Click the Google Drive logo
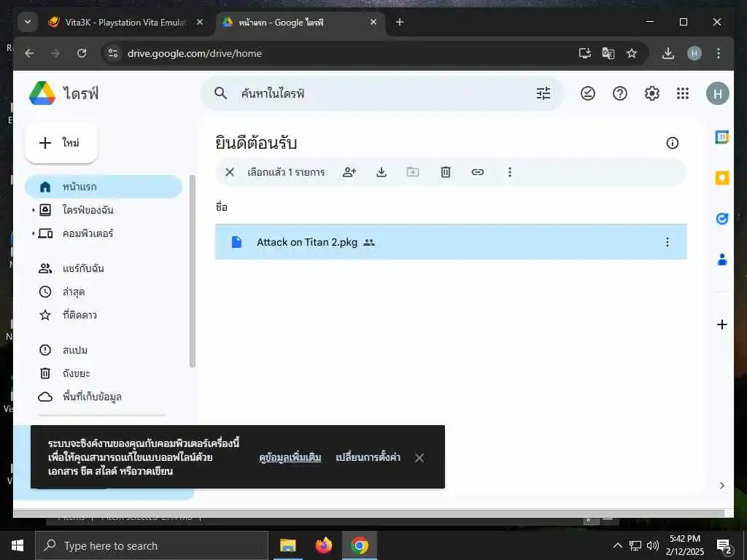The image size is (747, 560). (x=42, y=93)
